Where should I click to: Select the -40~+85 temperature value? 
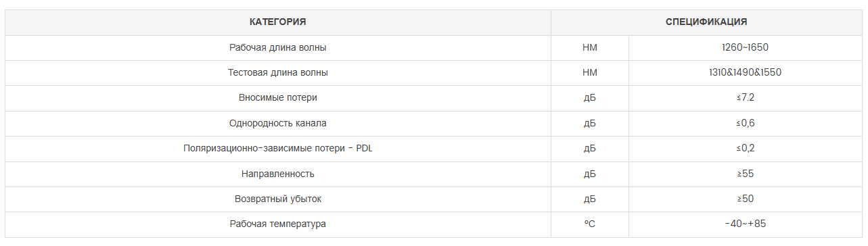point(746,224)
